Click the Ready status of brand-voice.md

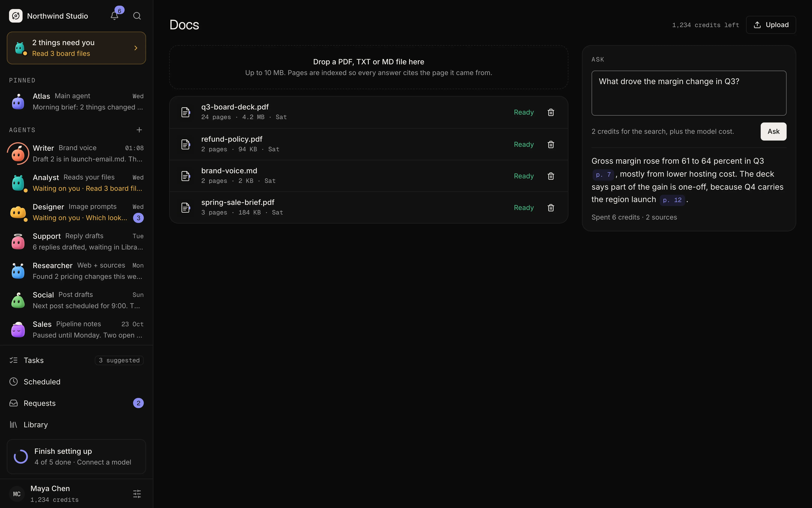524,176
